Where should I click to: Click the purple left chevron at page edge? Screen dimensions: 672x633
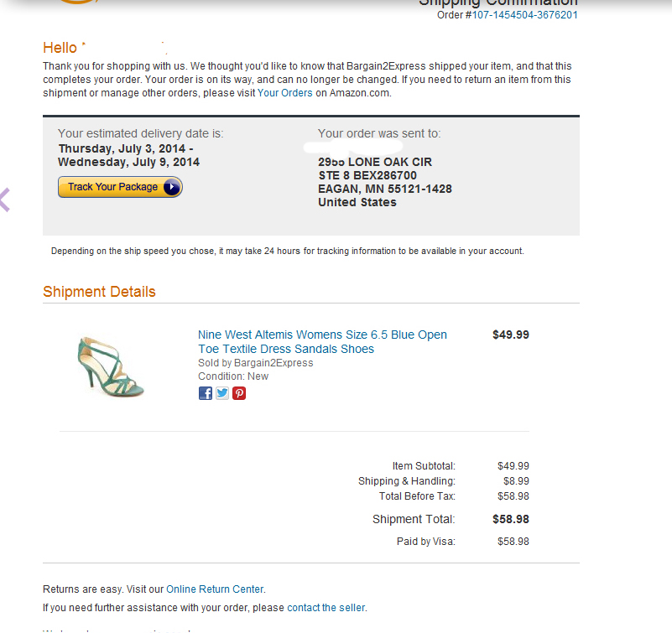(x=4, y=200)
